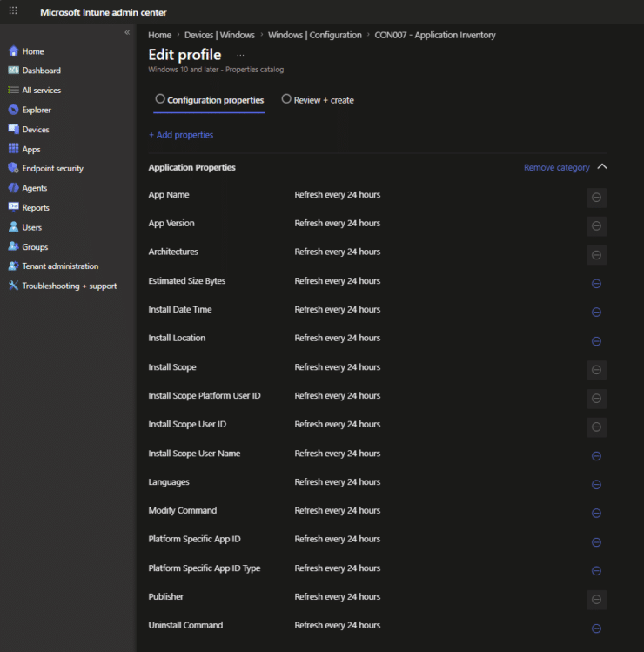Click Add properties link
The height and width of the screenshot is (652, 644).
(181, 135)
